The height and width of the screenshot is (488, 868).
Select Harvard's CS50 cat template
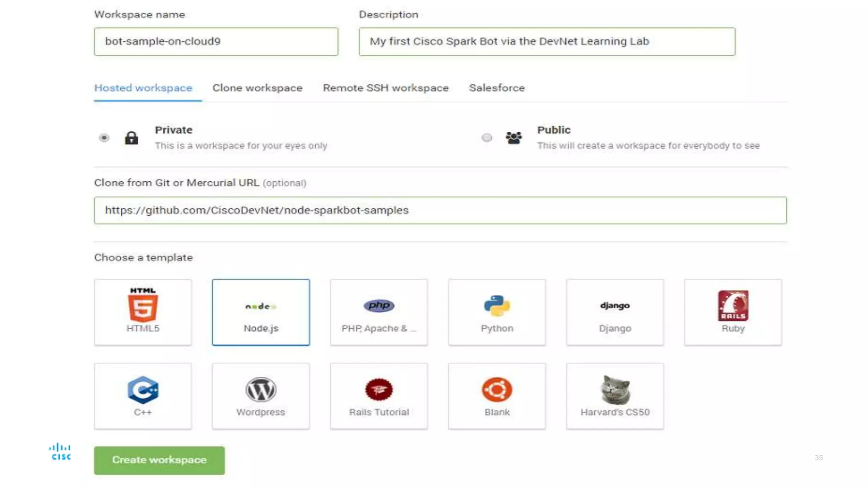coord(615,396)
